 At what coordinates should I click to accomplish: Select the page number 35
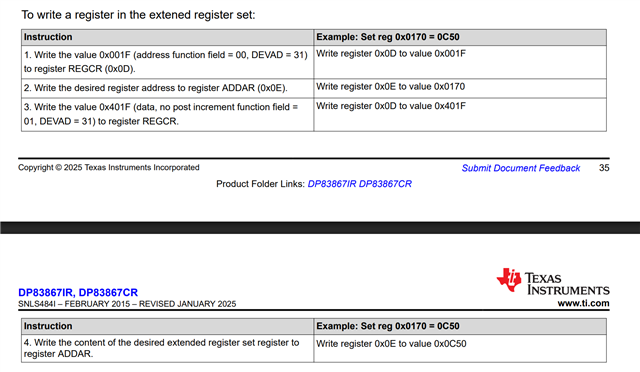tap(604, 168)
